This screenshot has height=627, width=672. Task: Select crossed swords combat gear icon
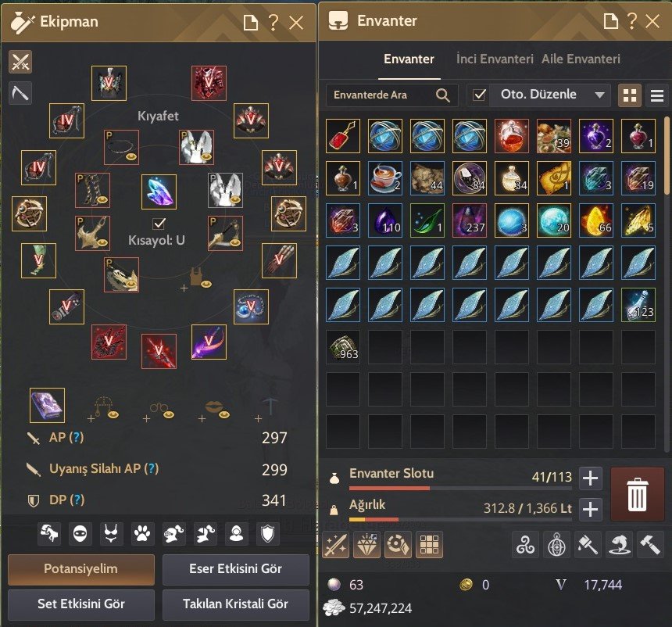click(x=20, y=63)
